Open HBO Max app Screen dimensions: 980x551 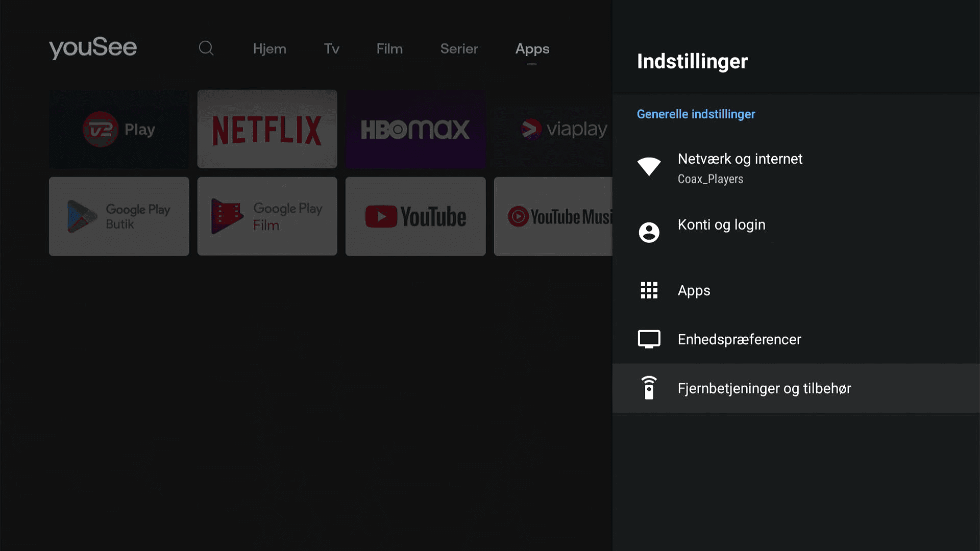point(415,129)
